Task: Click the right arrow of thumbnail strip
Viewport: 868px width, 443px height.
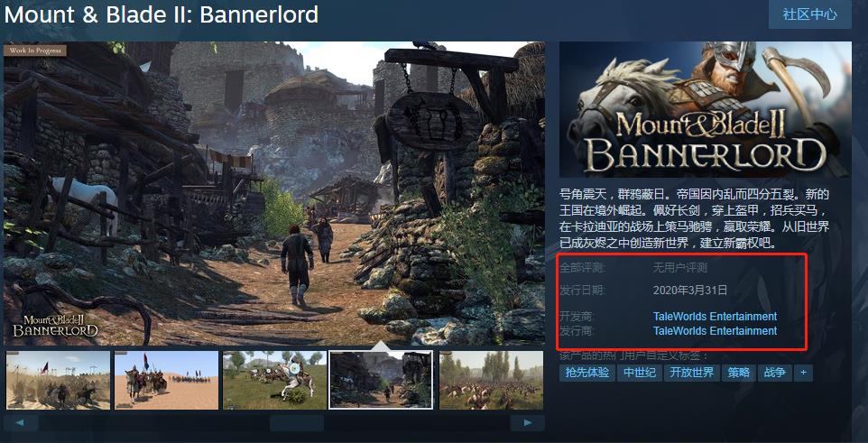Action: coord(527,423)
